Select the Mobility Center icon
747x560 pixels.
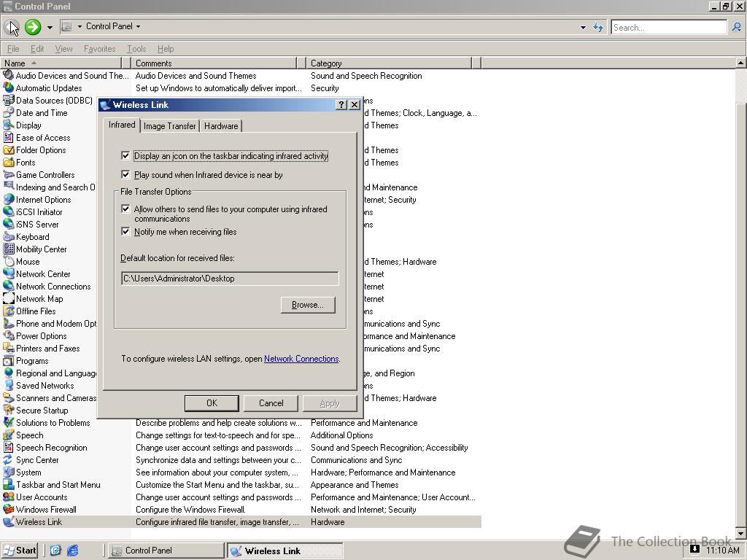9,249
